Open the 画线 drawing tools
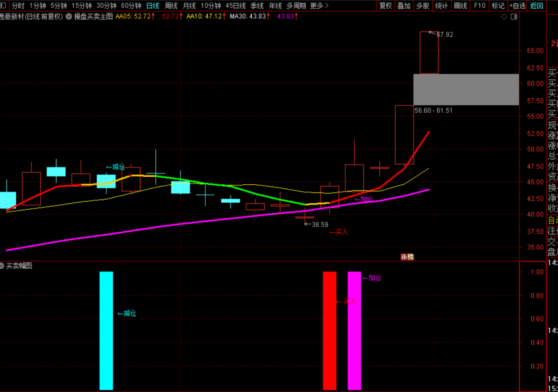The image size is (558, 392). 460,5
